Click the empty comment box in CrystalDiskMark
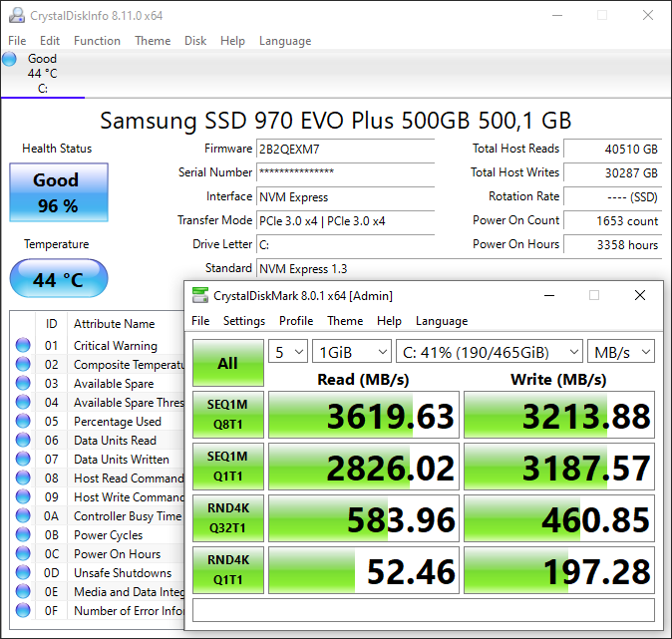This screenshot has width=672, height=639. [424, 610]
